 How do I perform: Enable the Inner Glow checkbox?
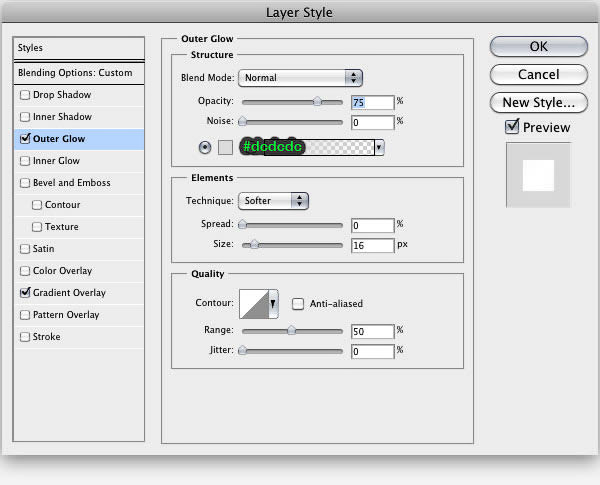[x=25, y=161]
